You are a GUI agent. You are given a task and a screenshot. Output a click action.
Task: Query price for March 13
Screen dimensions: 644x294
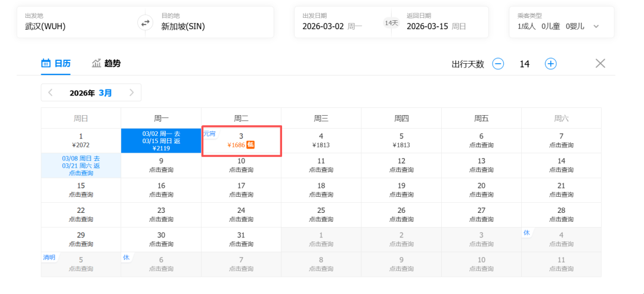pyautogui.click(x=481, y=165)
